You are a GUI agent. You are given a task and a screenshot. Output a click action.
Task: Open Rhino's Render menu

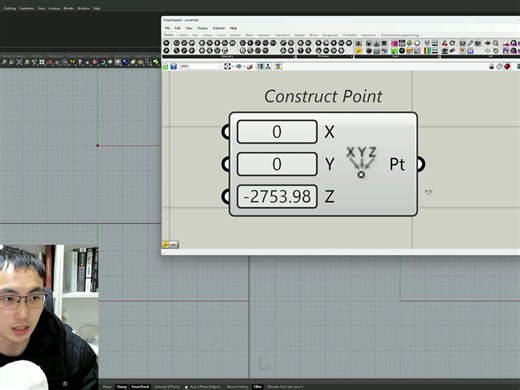coord(68,8)
